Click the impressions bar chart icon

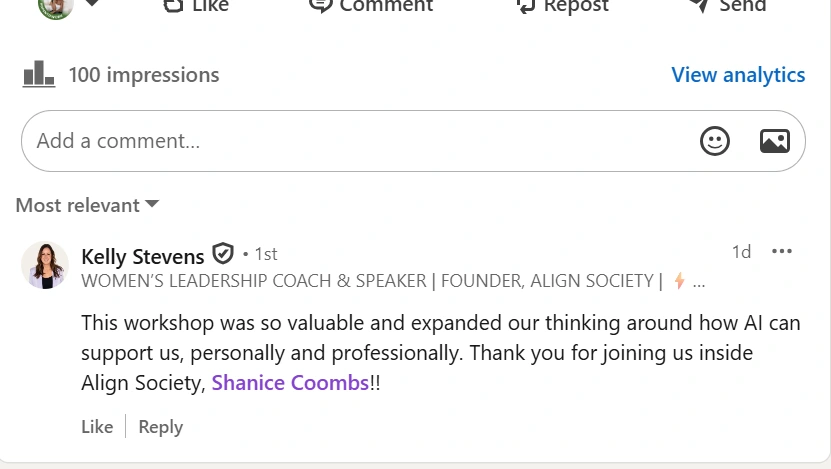[39, 75]
